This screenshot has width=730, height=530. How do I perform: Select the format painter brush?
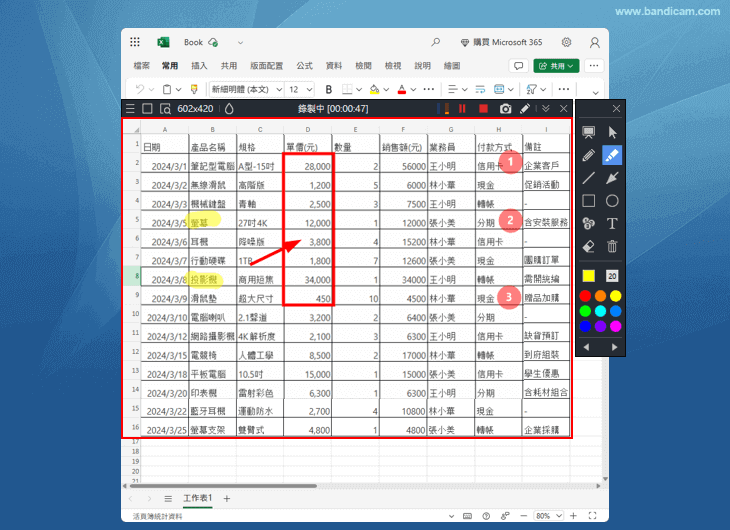pos(194,89)
